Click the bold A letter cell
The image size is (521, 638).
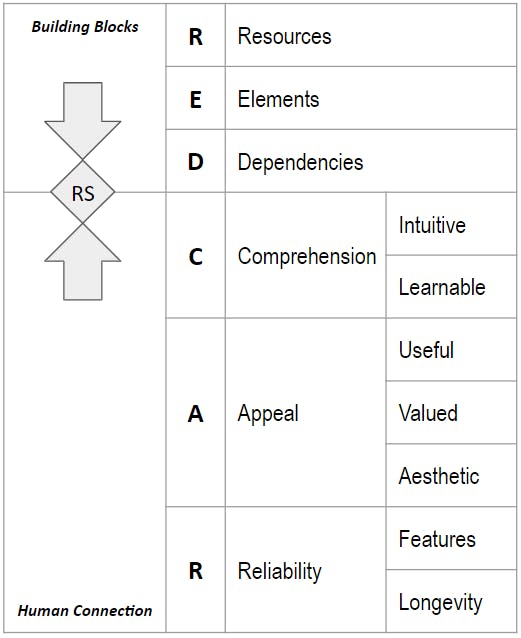196,413
